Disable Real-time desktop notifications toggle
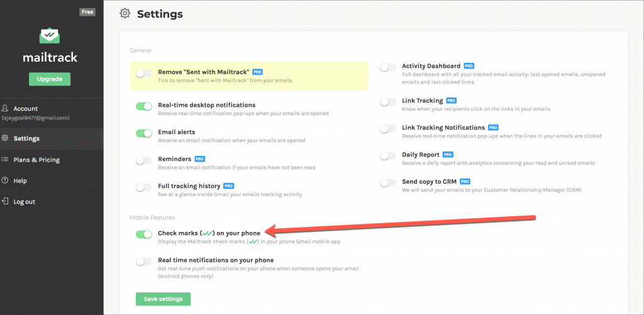Screen dimensions: 644x315 (144, 106)
